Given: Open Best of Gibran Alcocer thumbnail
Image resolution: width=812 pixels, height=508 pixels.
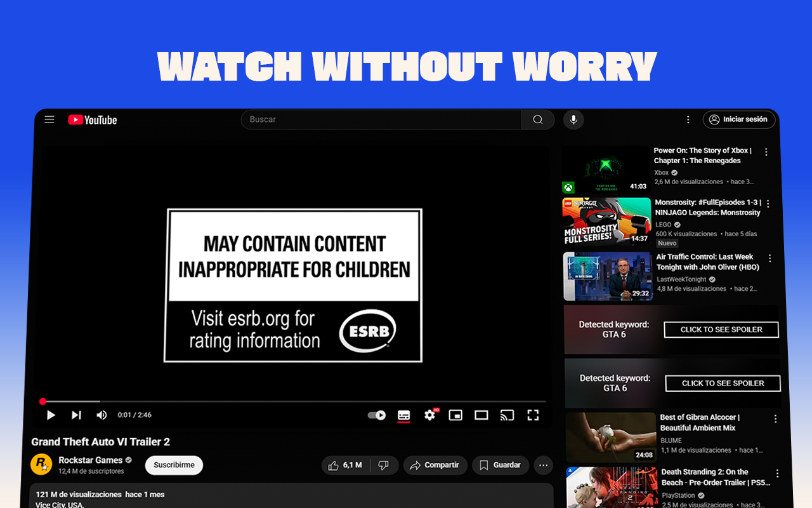Looking at the screenshot, I should [610, 437].
